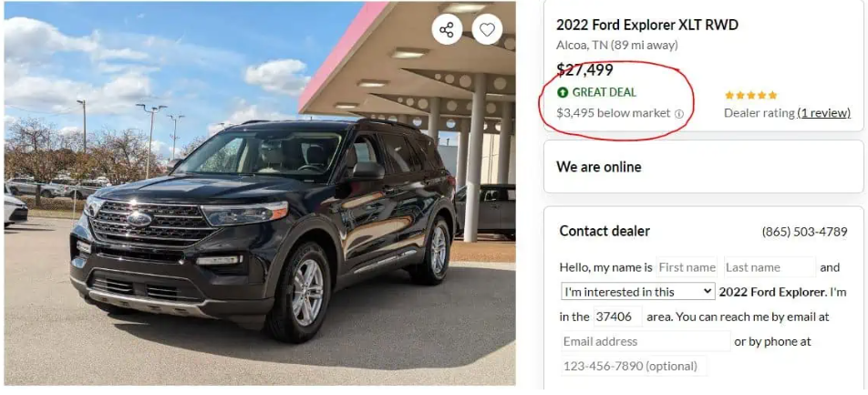Click the green Great Deal arrow icon
868x395 pixels.
tap(563, 92)
